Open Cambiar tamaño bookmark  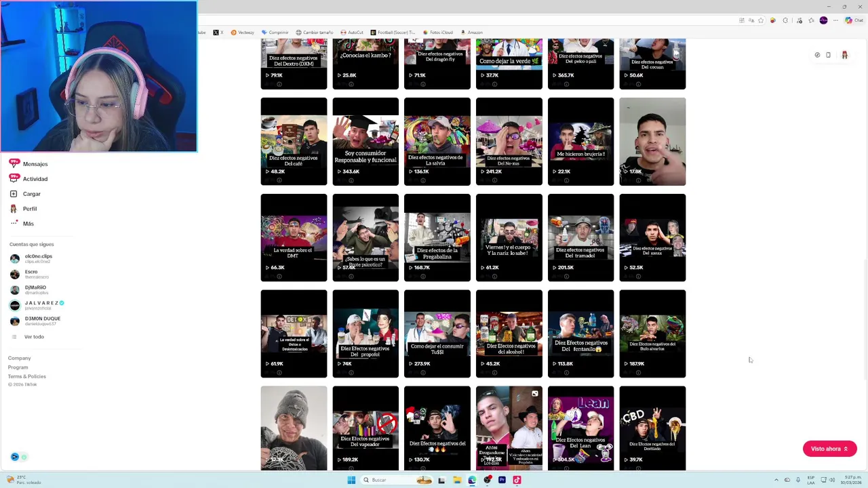[x=315, y=32]
